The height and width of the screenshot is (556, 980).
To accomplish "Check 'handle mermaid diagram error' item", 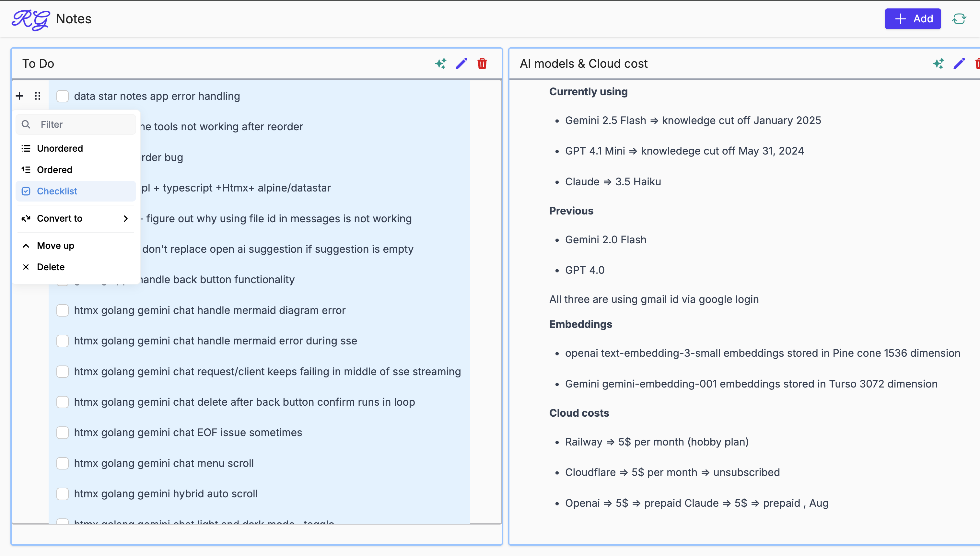I will [x=63, y=310].
